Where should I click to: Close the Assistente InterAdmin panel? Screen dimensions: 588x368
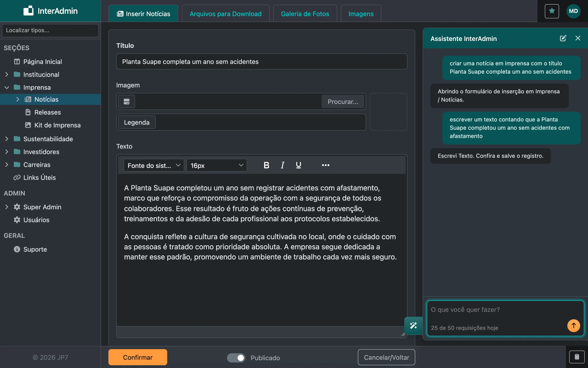578,38
